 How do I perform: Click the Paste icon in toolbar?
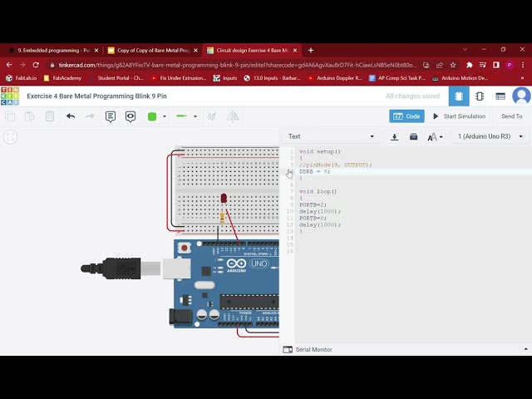pos(30,116)
